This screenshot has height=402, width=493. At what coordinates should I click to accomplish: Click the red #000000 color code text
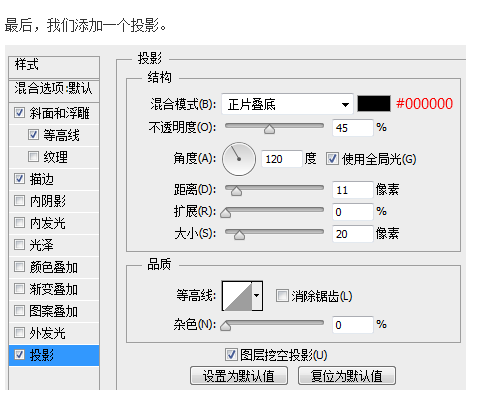tap(424, 104)
